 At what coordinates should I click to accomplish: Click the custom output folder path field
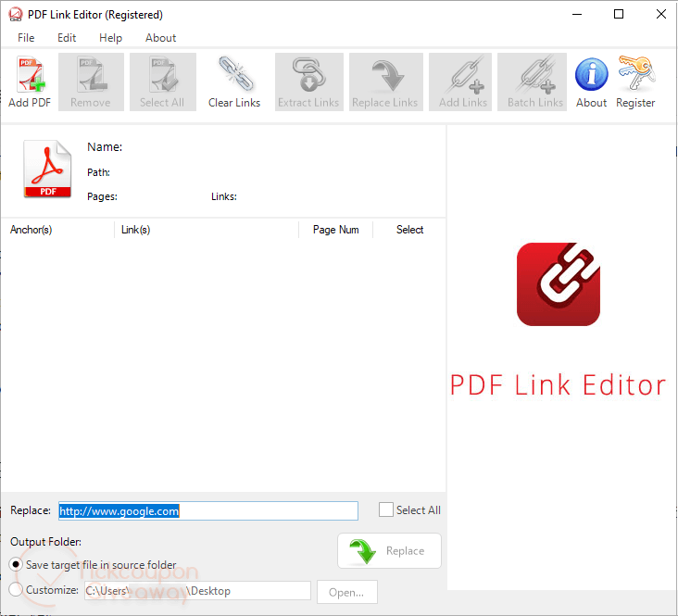pyautogui.click(x=197, y=590)
